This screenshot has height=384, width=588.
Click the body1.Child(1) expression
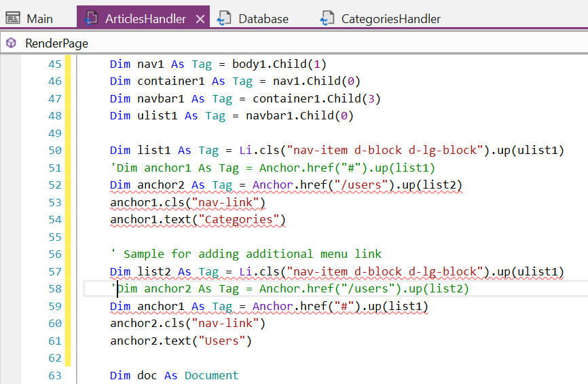(x=279, y=64)
